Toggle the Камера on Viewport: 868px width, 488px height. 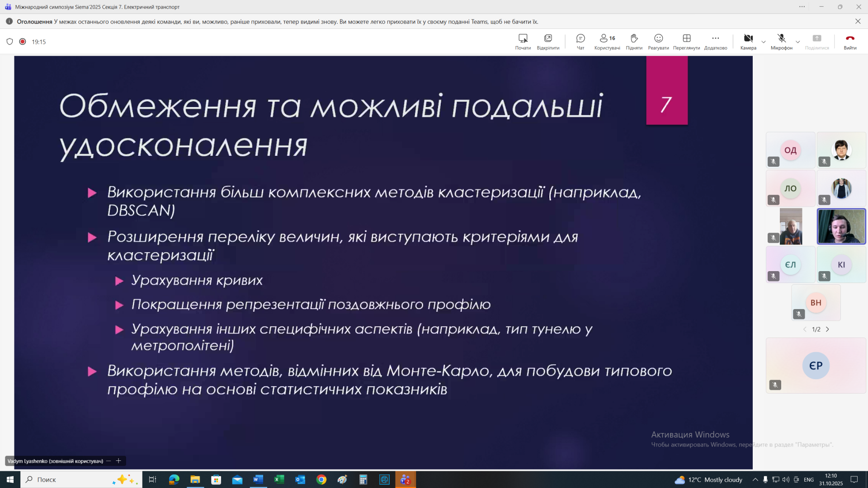pos(748,41)
